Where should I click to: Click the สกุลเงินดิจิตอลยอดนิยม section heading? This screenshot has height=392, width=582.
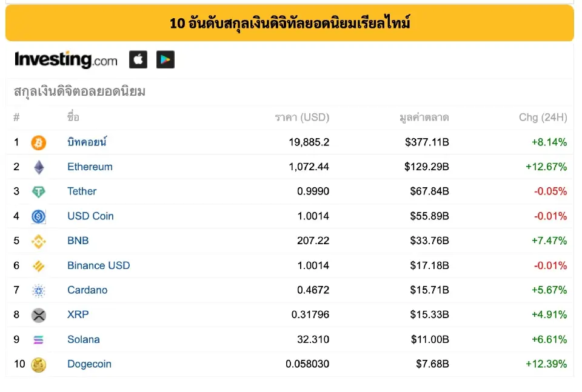[76, 91]
